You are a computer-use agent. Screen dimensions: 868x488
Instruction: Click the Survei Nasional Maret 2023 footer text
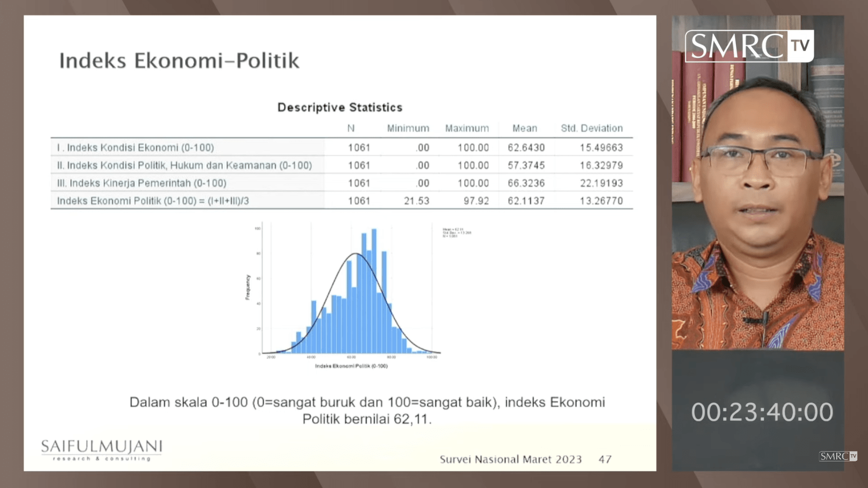510,459
